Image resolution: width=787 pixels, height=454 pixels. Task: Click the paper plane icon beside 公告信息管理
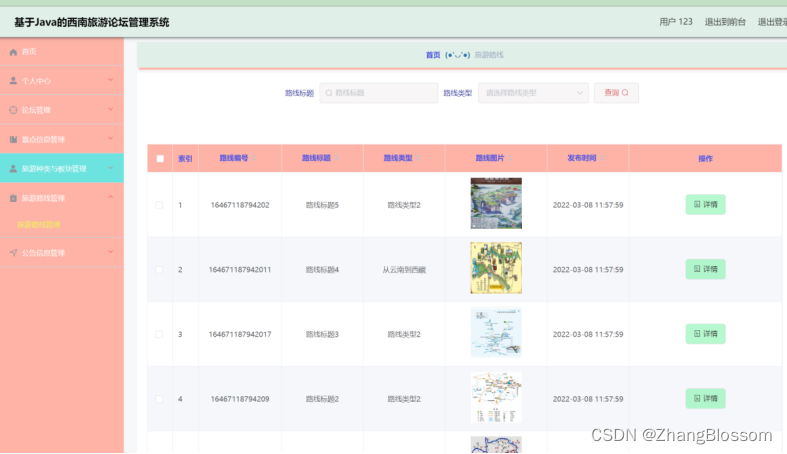[13, 253]
